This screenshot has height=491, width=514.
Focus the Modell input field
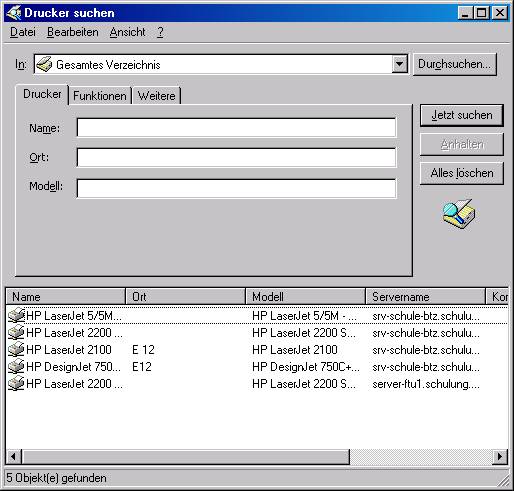point(236,188)
